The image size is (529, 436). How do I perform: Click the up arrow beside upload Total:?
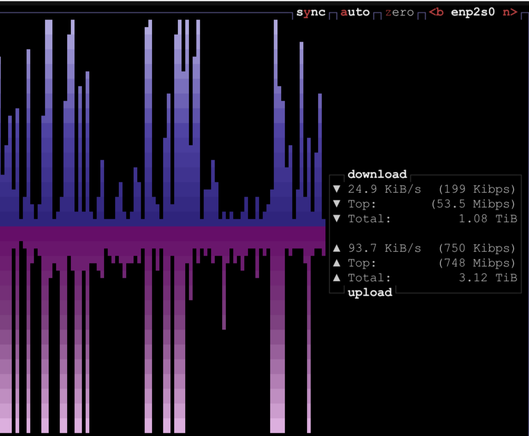tap(336, 278)
